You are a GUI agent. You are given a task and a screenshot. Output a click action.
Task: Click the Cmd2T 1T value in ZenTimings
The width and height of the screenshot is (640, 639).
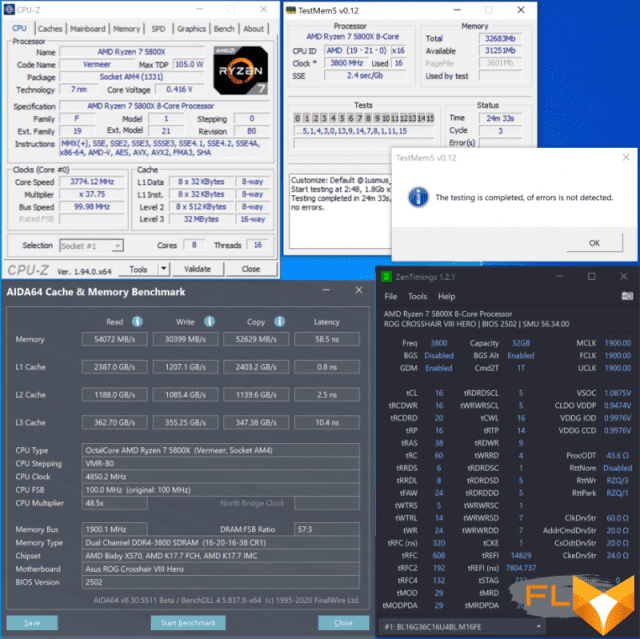pos(521,368)
